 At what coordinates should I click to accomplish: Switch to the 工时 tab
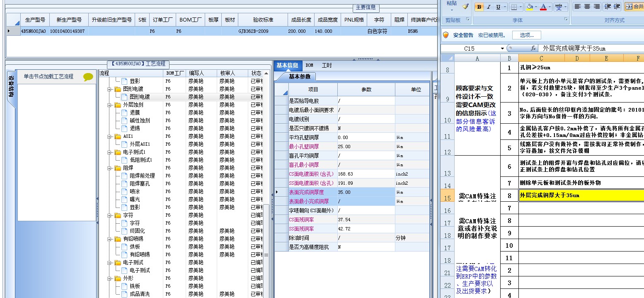click(x=327, y=65)
